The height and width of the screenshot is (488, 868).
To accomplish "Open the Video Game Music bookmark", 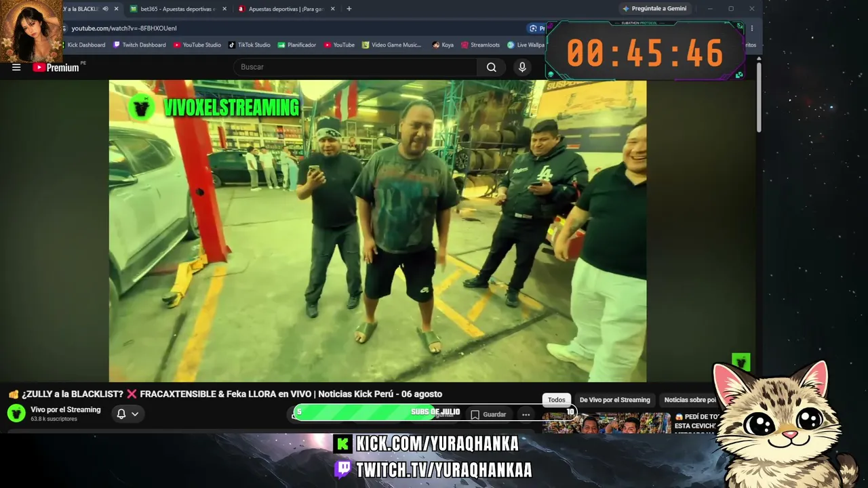I will [x=392, y=45].
